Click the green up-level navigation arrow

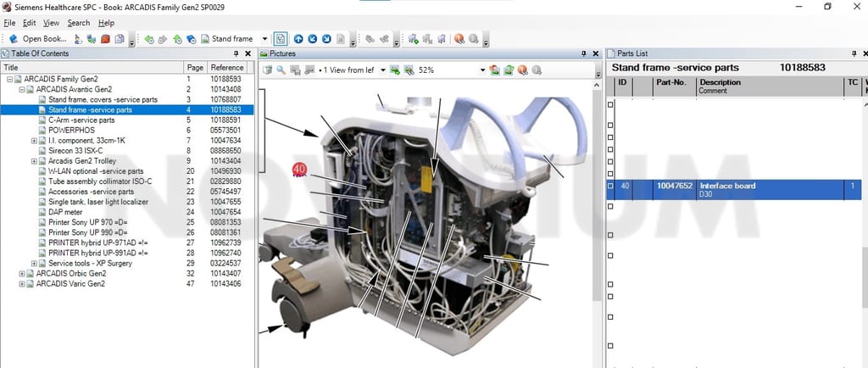coord(177,39)
